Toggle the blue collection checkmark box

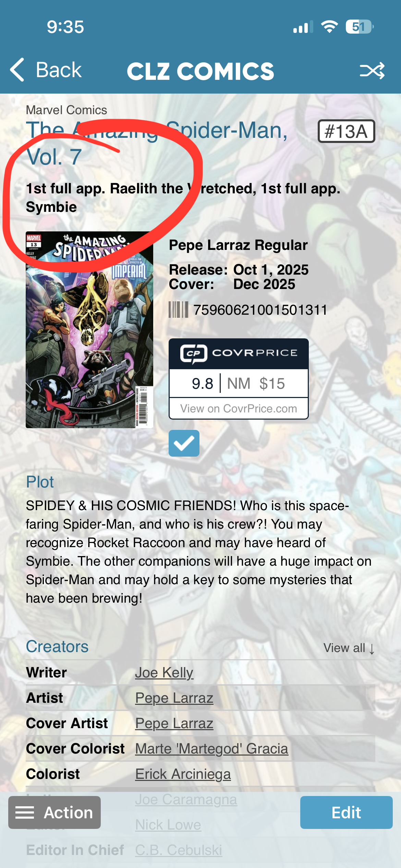pyautogui.click(x=184, y=443)
